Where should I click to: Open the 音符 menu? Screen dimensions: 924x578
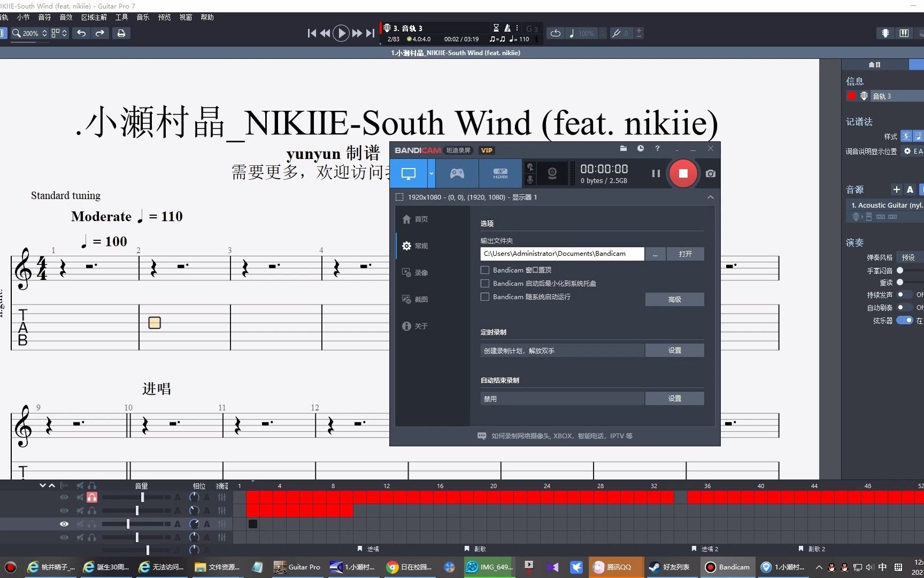pos(44,17)
